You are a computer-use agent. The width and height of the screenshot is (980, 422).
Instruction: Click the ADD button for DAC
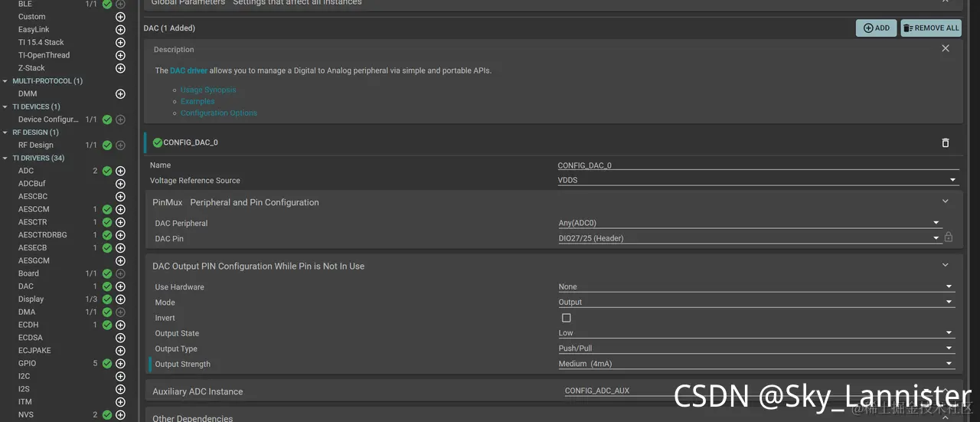877,28
